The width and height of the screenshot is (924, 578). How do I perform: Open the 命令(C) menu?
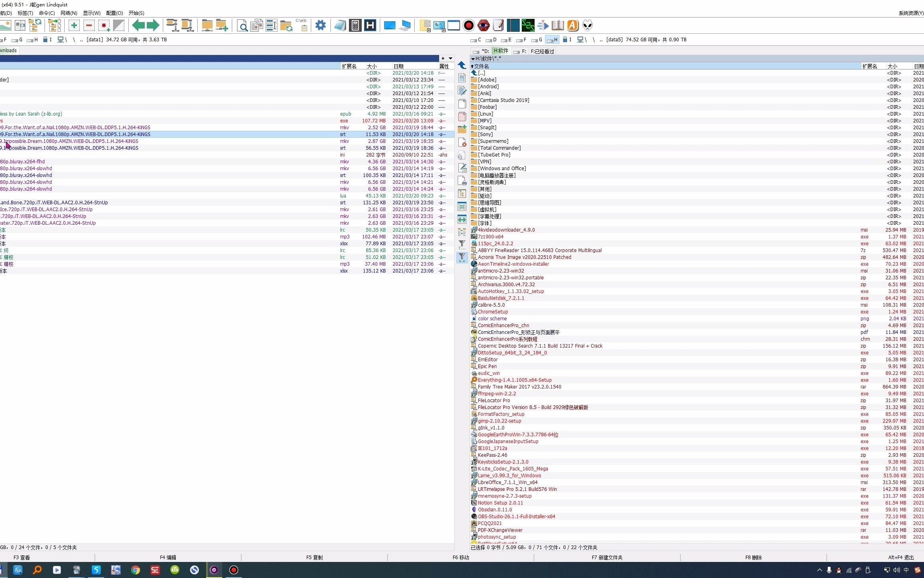click(x=47, y=13)
